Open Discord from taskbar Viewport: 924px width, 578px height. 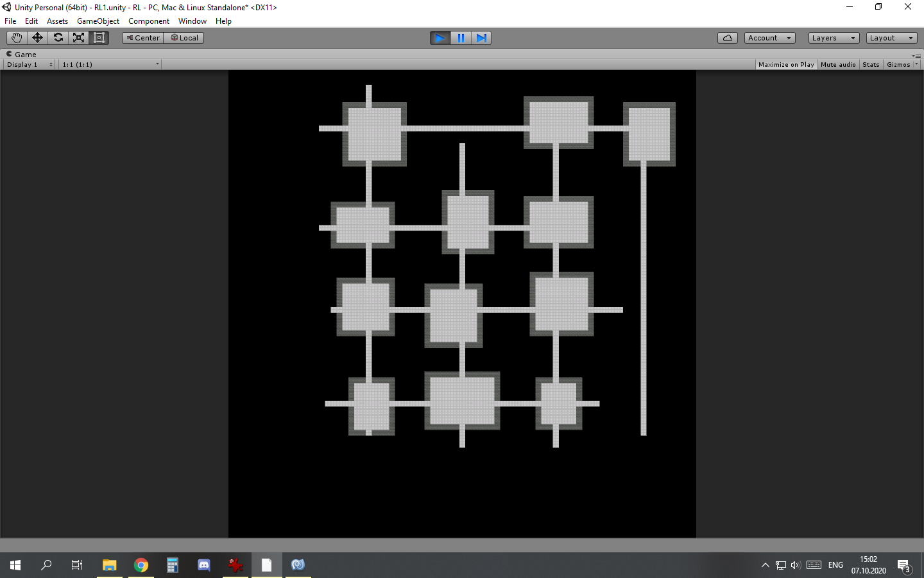(x=203, y=565)
